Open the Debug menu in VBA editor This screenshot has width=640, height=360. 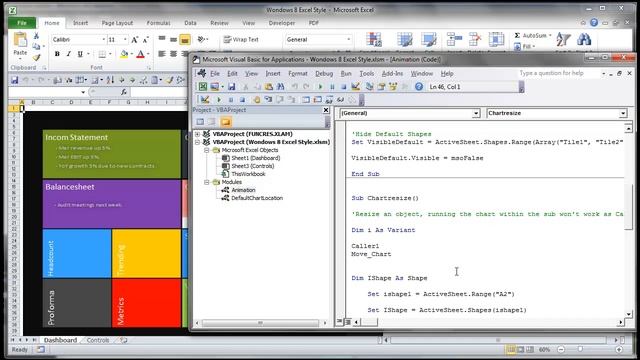pyautogui.click(x=324, y=73)
